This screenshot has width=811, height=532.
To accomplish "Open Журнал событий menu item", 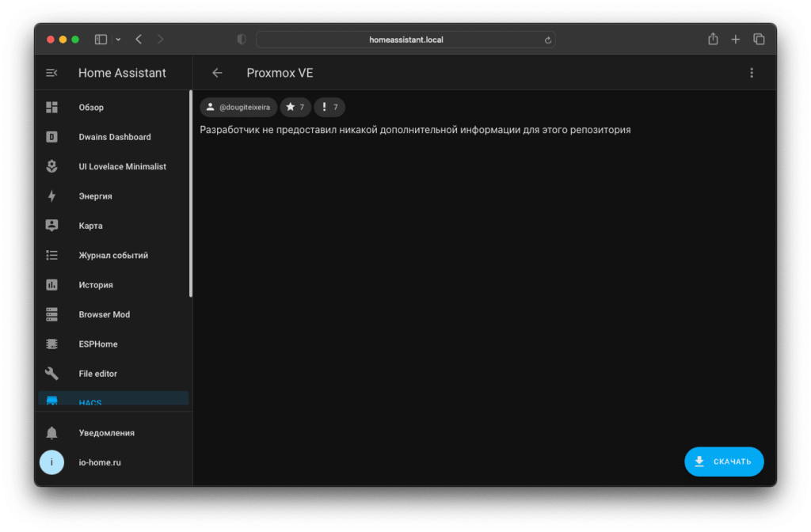I will click(113, 255).
